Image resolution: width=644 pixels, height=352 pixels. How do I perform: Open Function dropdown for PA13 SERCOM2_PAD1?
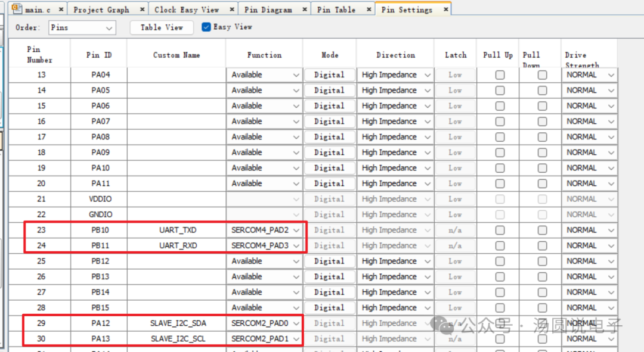(264, 339)
